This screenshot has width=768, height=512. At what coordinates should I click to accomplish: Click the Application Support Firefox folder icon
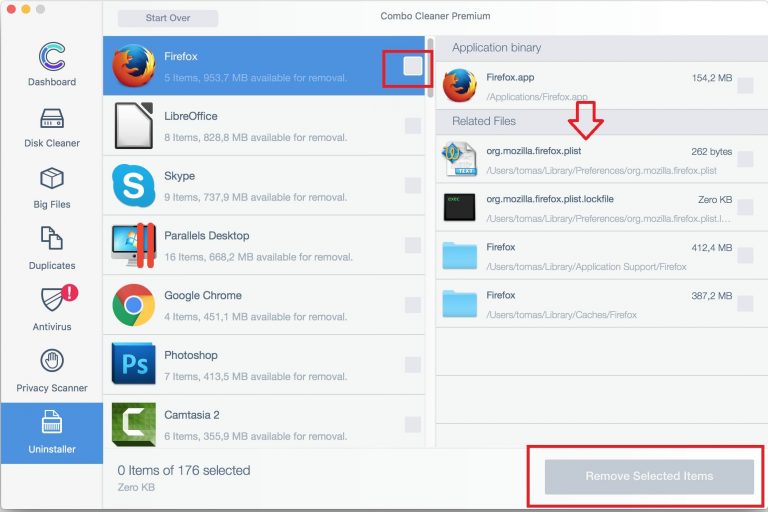pyautogui.click(x=459, y=255)
